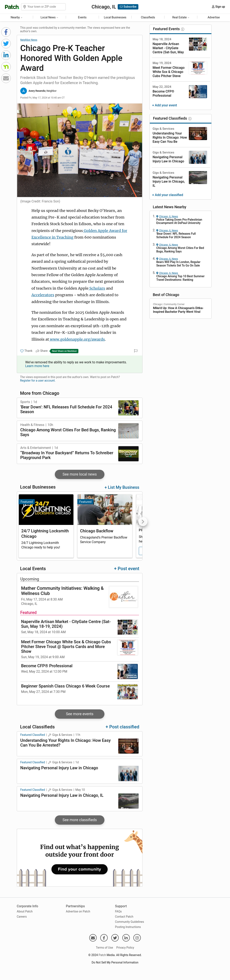Open Post classified link

tap(122, 727)
